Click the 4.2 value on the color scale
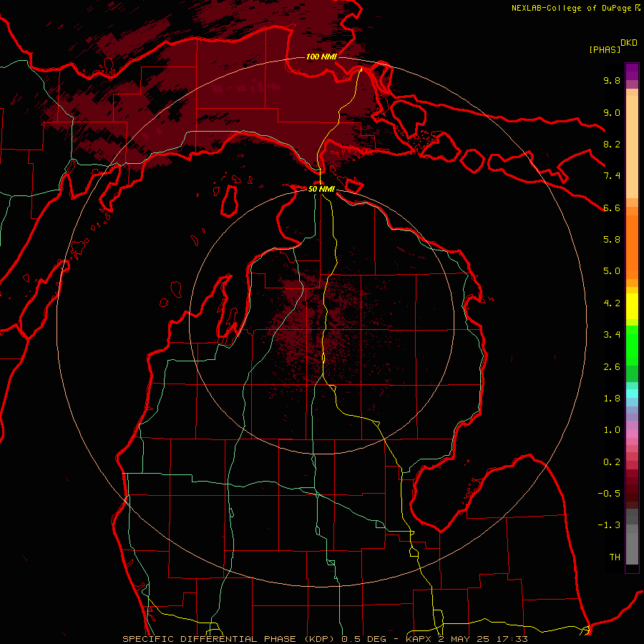644x644 pixels. pyautogui.click(x=612, y=303)
